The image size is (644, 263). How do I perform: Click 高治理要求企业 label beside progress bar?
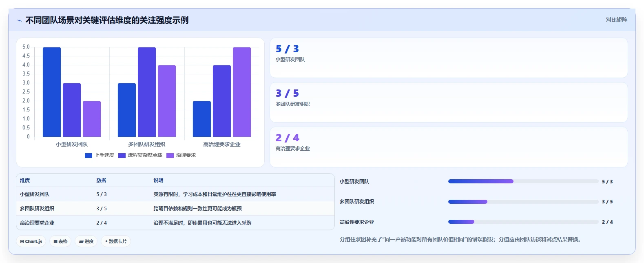tap(357, 222)
